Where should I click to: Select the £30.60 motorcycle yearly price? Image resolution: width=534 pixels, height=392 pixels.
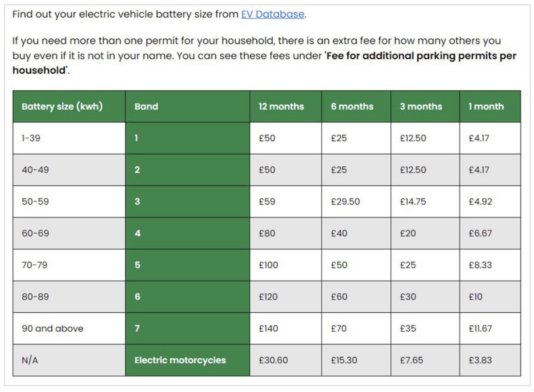(x=273, y=360)
